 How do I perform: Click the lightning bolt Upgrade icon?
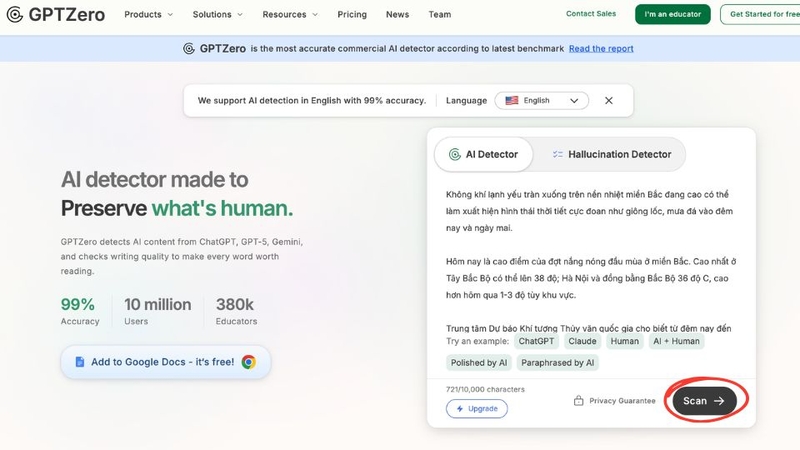[460, 409]
